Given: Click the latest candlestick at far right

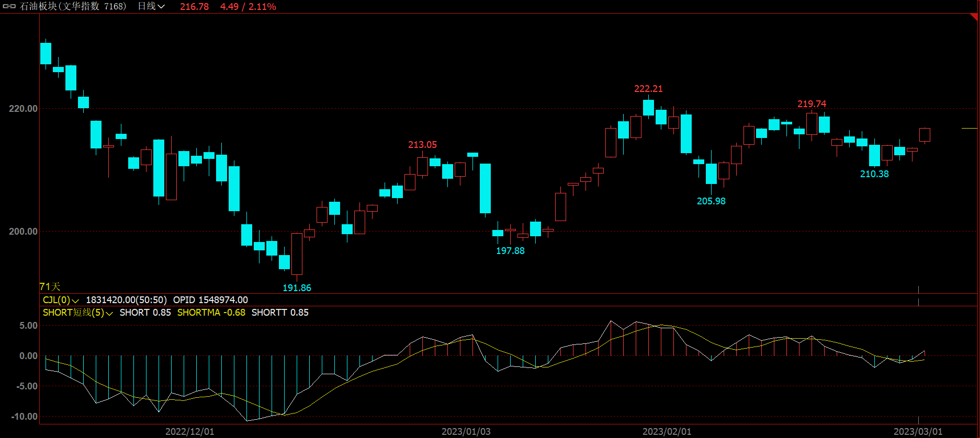Looking at the screenshot, I should (x=925, y=135).
